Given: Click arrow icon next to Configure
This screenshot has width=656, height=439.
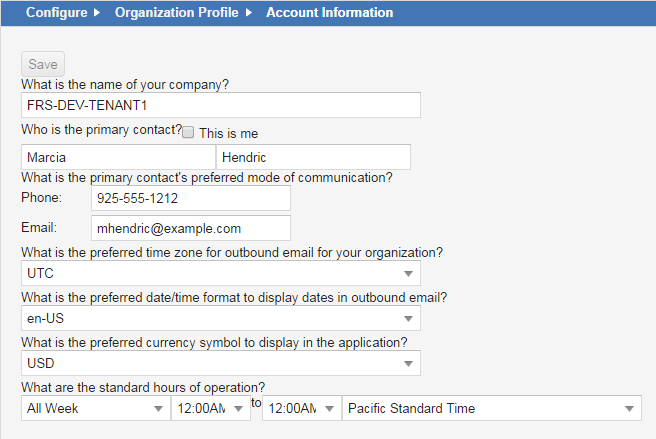Looking at the screenshot, I should [97, 13].
